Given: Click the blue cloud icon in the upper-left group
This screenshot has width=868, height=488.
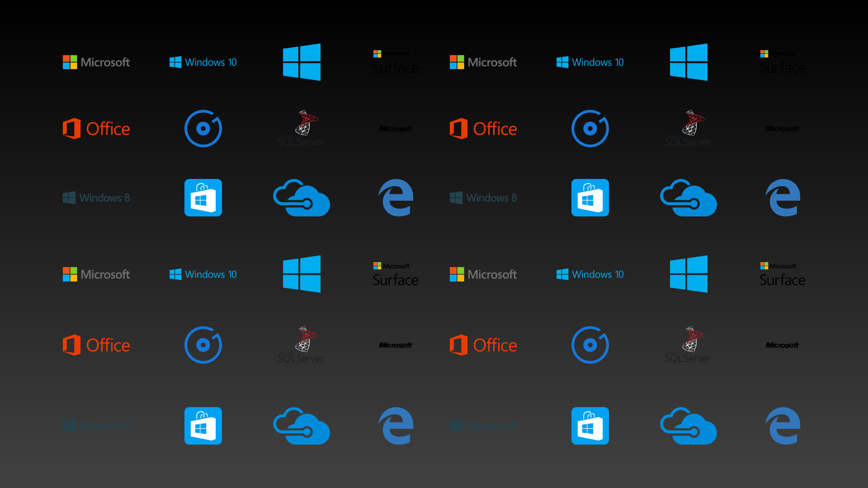Looking at the screenshot, I should [302, 198].
